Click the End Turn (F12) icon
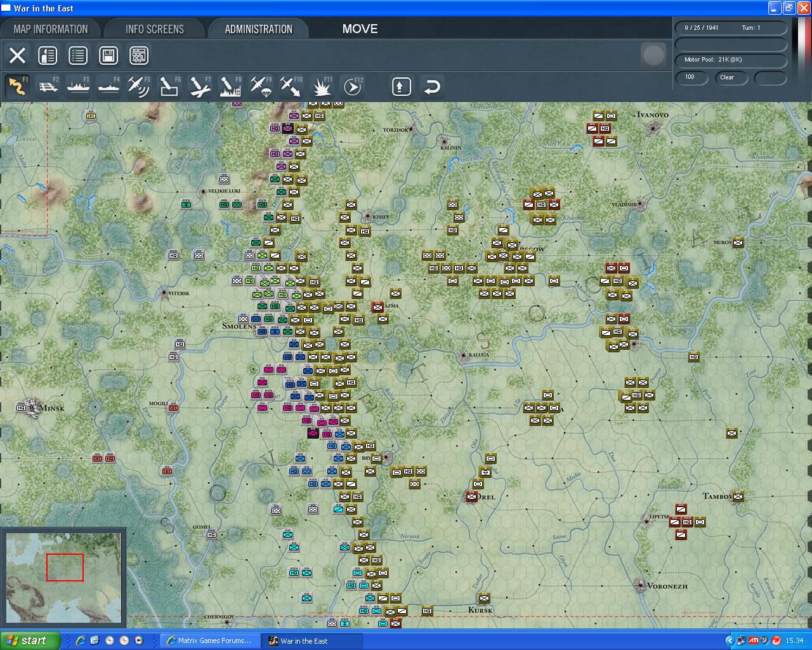 pyautogui.click(x=352, y=86)
